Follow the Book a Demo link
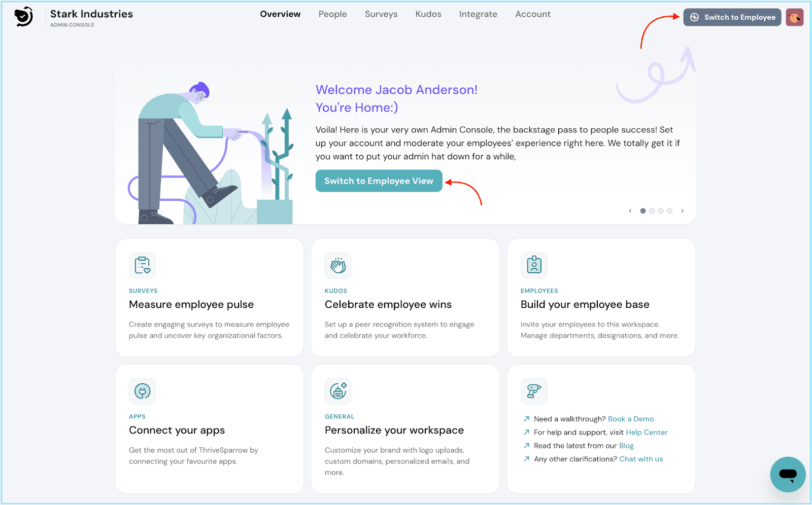The height and width of the screenshot is (505, 812). 631,419
